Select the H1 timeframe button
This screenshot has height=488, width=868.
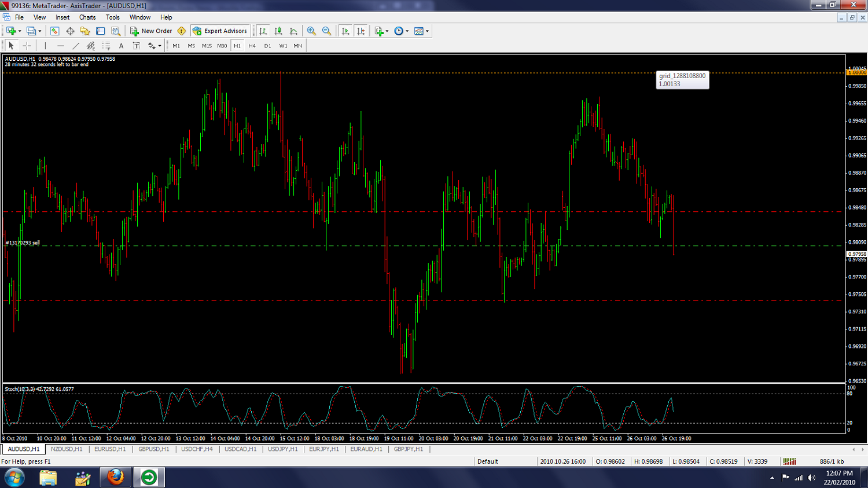[237, 46]
